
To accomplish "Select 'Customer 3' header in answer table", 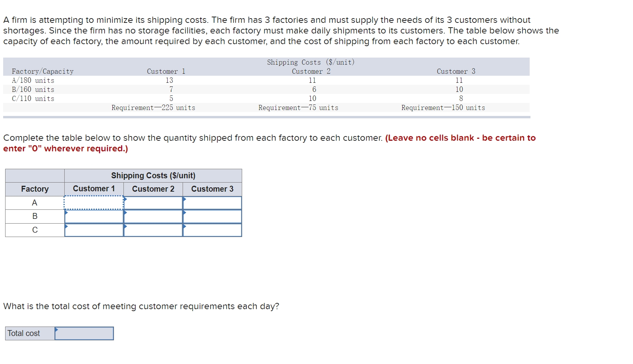I will (212, 189).
